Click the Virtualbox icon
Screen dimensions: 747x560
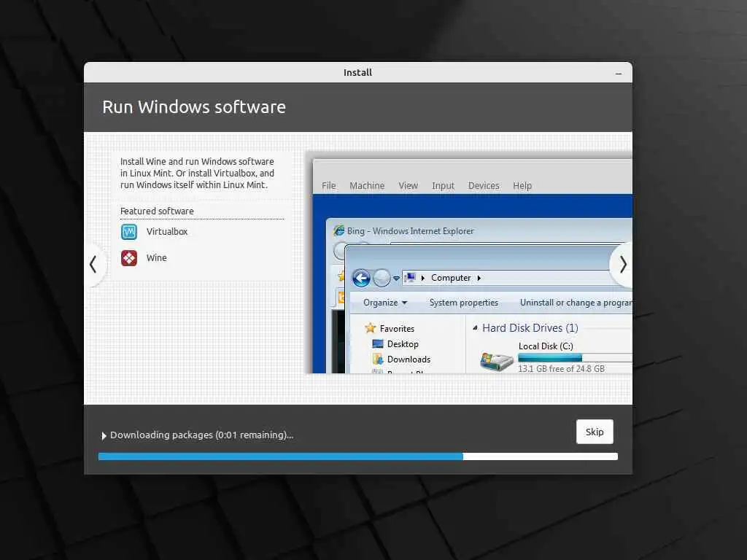click(128, 232)
